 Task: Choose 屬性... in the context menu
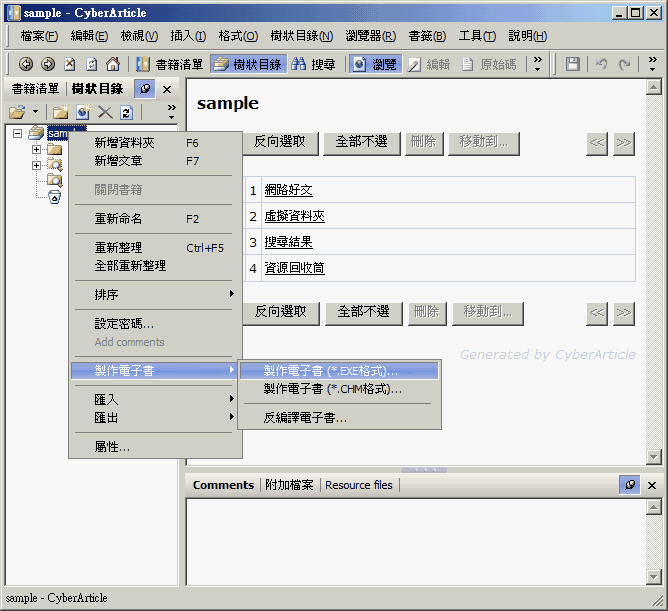click(x=112, y=447)
